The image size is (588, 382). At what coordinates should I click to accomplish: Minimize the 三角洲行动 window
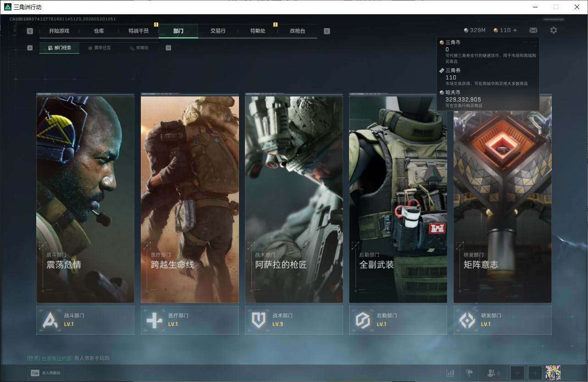click(535, 7)
